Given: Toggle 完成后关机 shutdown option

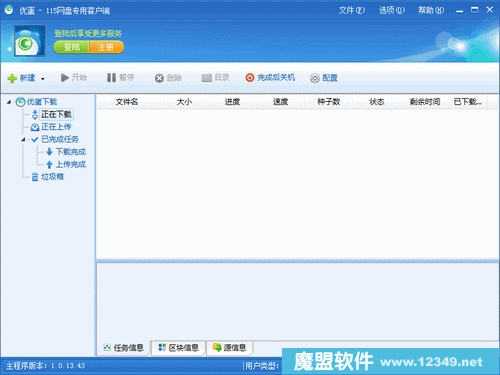Looking at the screenshot, I should 270,78.
